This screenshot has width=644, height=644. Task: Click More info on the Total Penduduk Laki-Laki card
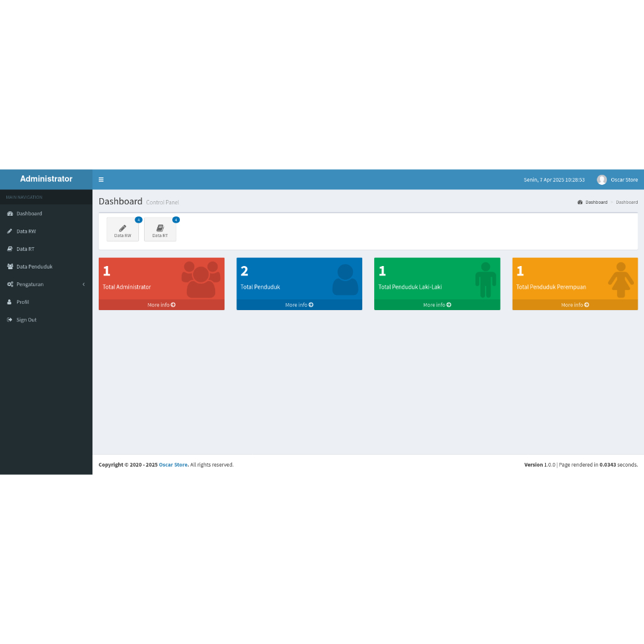[437, 305]
